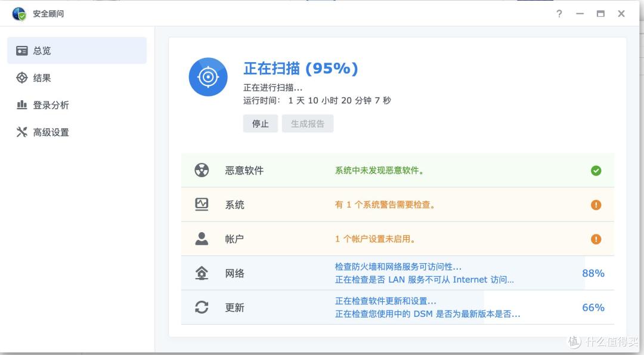This screenshot has height=355, width=644.
Task: Click text 系统中未发现恶意软件。
Action: (379, 171)
